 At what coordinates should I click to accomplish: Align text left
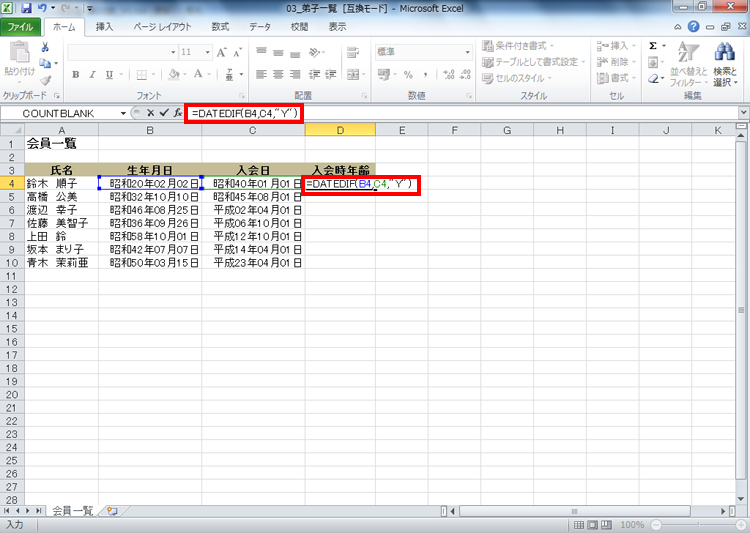point(261,74)
